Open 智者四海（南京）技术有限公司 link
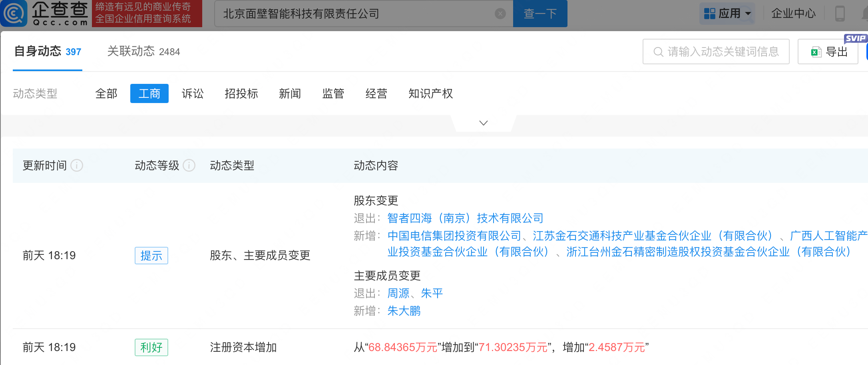Viewport: 868px width, 365px height. [465, 218]
